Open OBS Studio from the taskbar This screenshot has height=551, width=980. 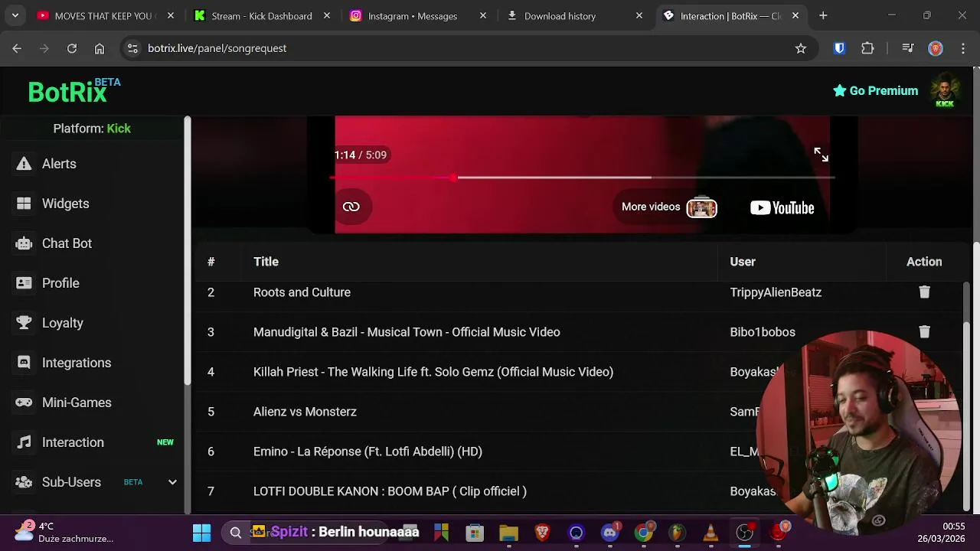click(x=745, y=533)
